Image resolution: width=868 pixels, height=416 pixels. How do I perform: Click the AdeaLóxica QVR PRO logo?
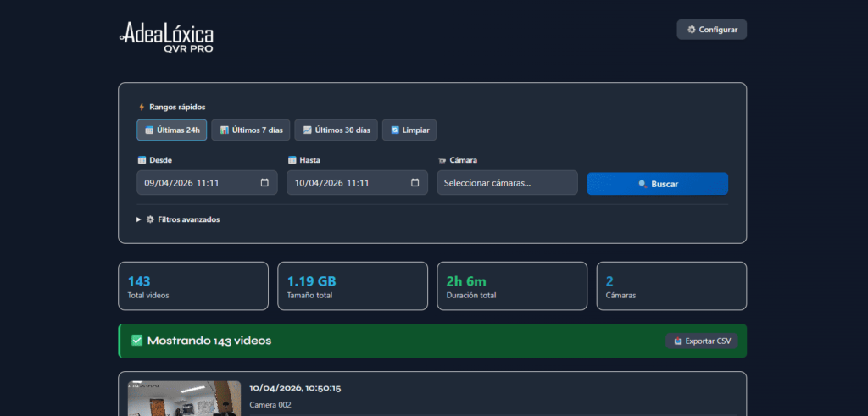(166, 37)
